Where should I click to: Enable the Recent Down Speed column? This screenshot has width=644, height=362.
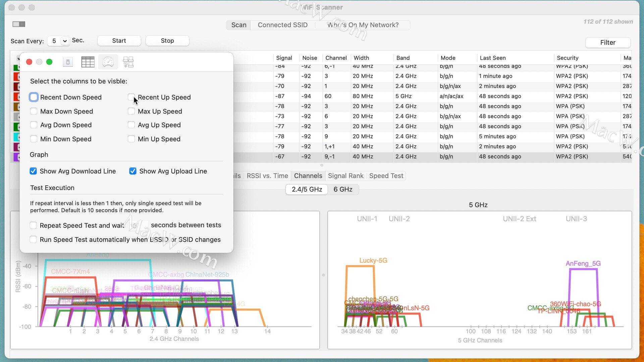pyautogui.click(x=34, y=97)
